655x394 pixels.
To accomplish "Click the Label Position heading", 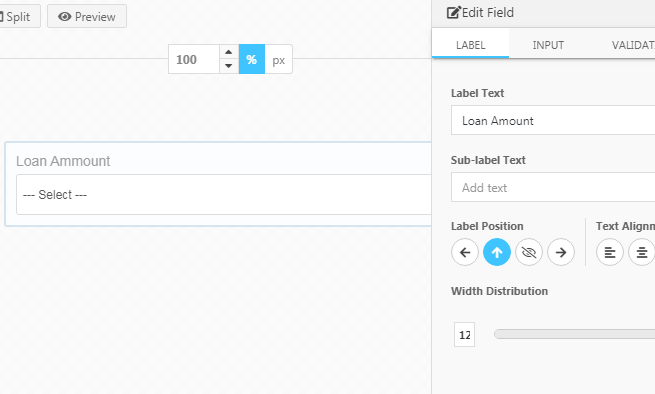I will coord(487,226).
